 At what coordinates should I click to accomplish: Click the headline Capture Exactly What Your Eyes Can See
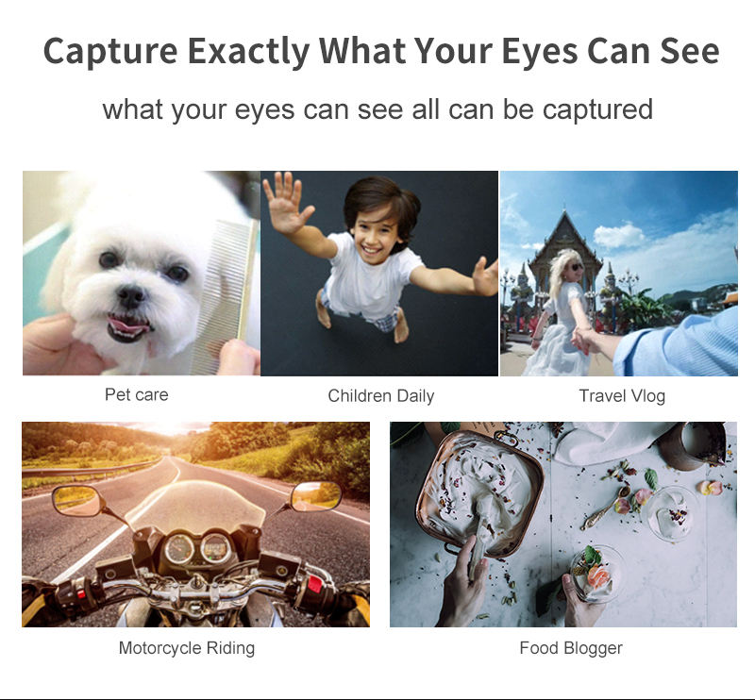point(381,51)
